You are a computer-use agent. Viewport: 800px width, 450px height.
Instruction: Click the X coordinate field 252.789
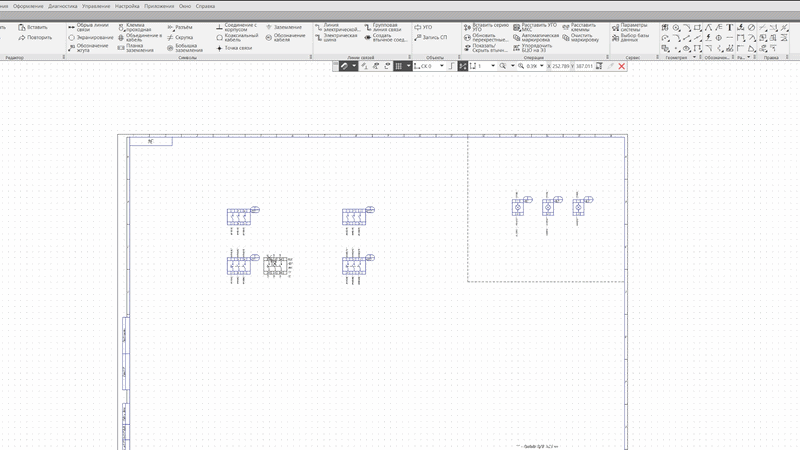(x=561, y=66)
